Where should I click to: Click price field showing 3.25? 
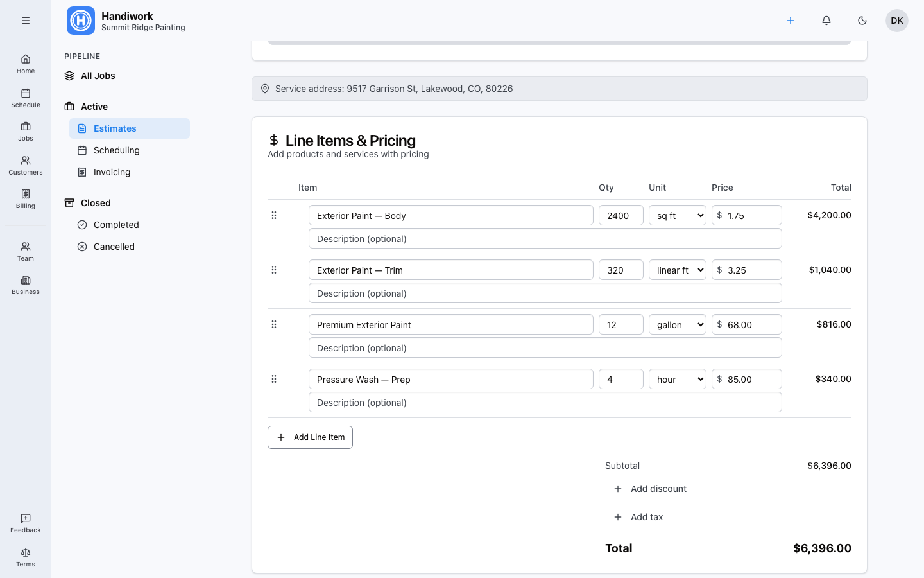pos(747,270)
